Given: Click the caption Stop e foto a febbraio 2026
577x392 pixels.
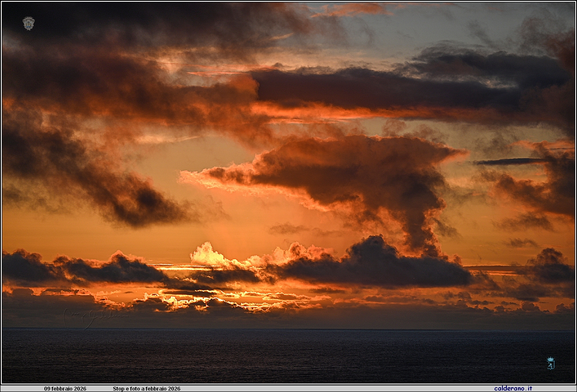Looking at the screenshot, I should [x=146, y=388].
